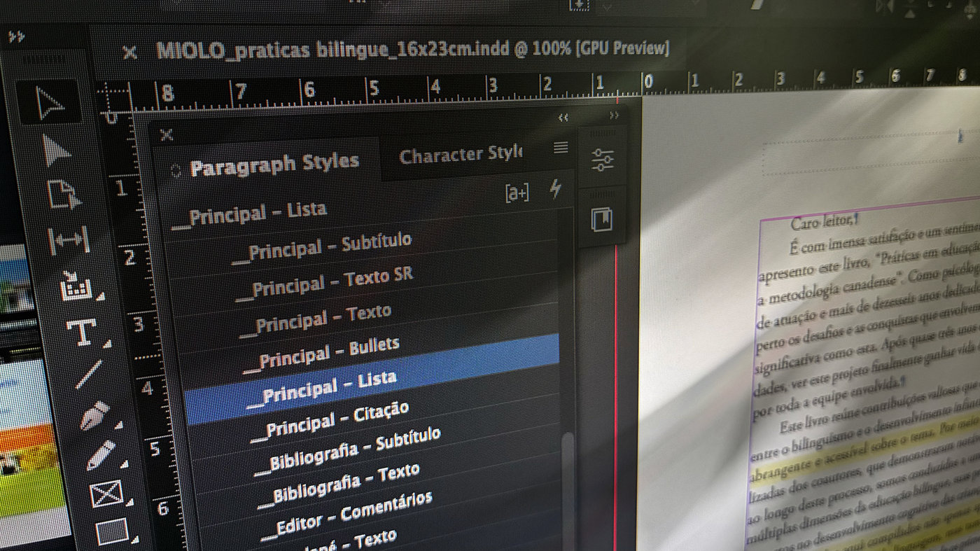Select the Pencil tool
980x551 pixels.
click(101, 456)
